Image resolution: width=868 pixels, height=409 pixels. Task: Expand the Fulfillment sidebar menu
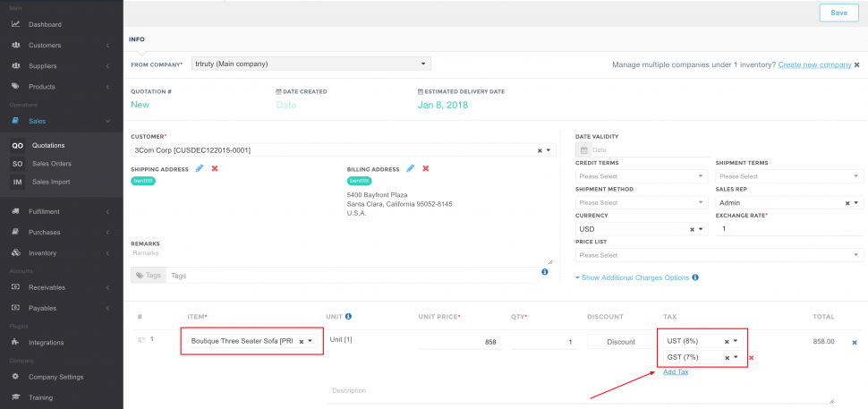pyautogui.click(x=107, y=211)
